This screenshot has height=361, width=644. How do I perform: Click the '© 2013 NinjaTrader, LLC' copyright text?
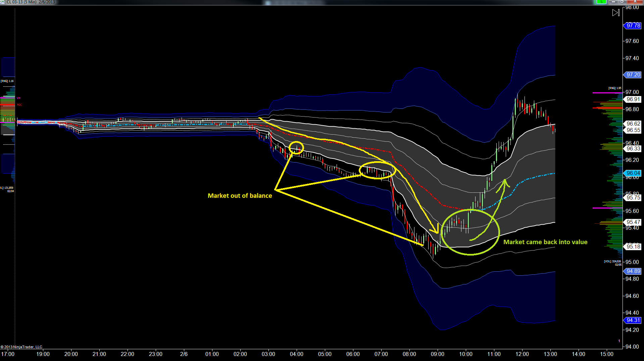(21, 347)
